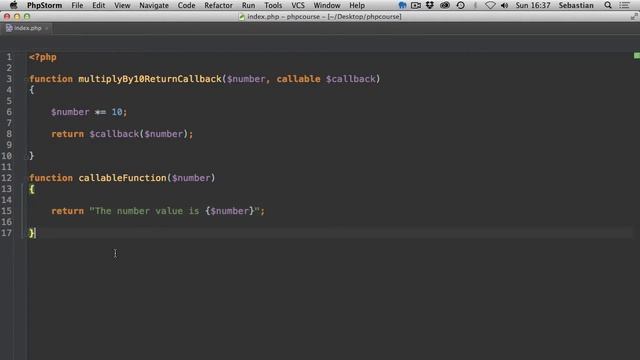
Task: Open the Navigate menu
Action: point(154,5)
